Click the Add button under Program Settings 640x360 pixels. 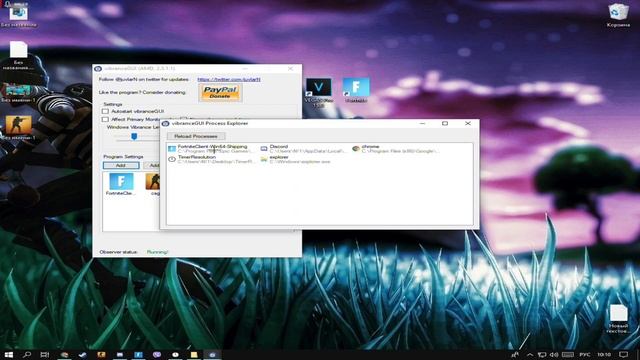tap(121, 165)
